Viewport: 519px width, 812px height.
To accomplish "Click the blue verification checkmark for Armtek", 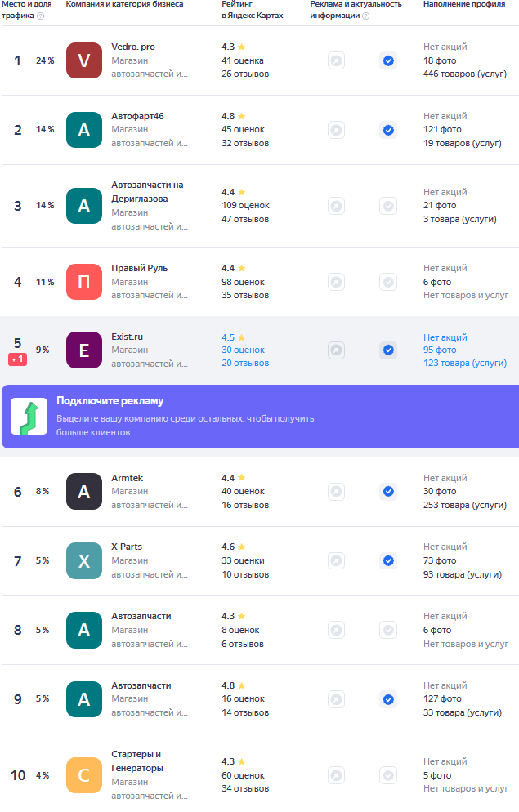I will click(388, 491).
